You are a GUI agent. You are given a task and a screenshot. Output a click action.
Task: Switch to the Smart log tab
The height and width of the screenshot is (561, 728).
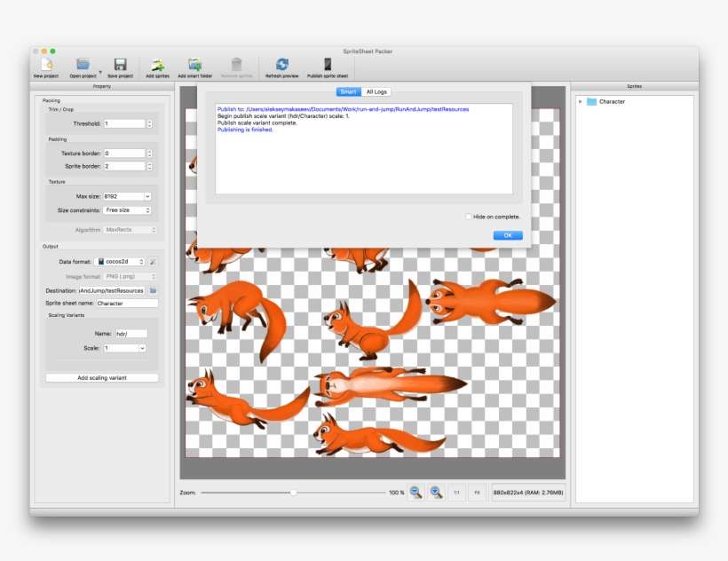[348, 92]
